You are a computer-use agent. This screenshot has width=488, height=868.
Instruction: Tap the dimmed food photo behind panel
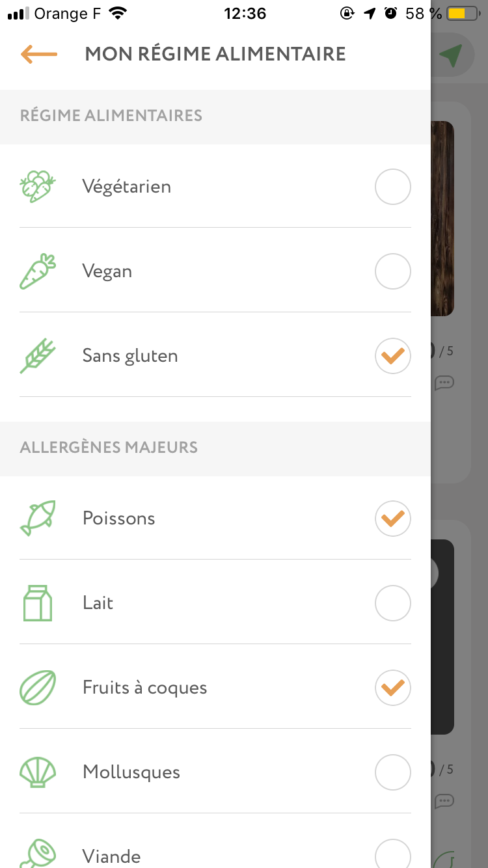point(442,218)
